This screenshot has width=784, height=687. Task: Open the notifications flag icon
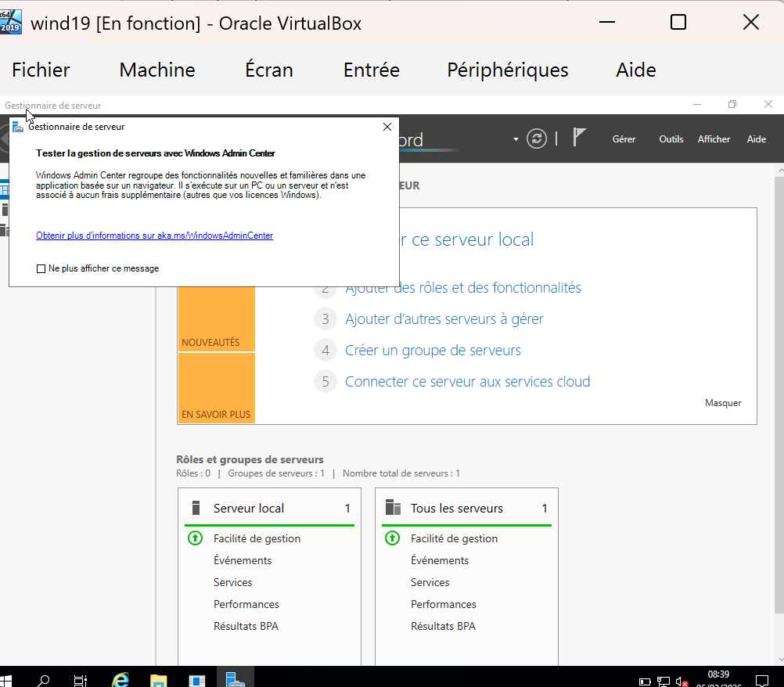579,137
